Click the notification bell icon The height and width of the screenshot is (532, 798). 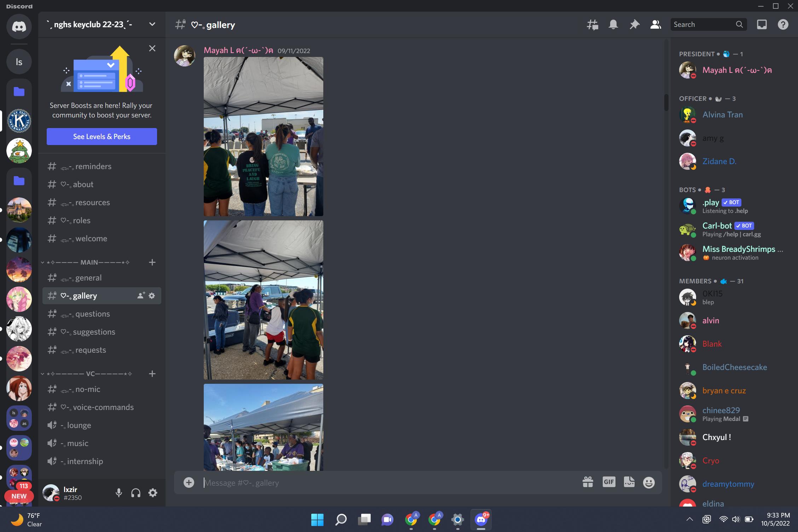point(613,24)
